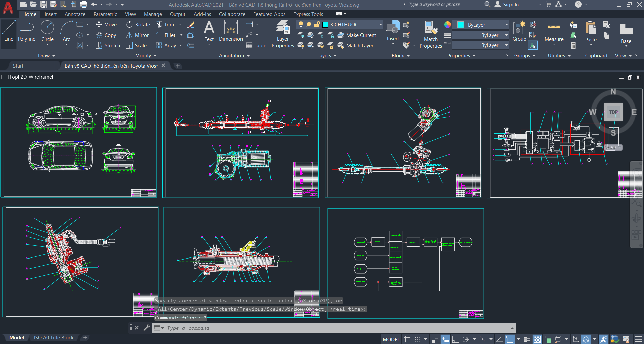Open the Parametric ribbon tab
The height and width of the screenshot is (344, 644).
pos(105,14)
